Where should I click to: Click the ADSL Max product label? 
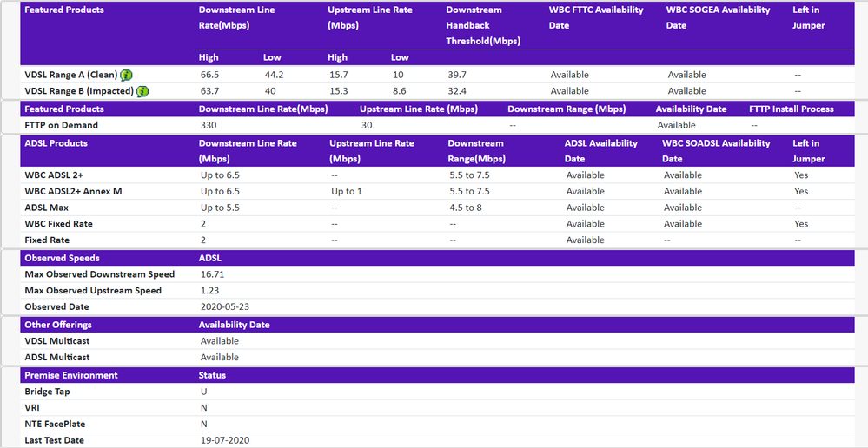click(46, 208)
